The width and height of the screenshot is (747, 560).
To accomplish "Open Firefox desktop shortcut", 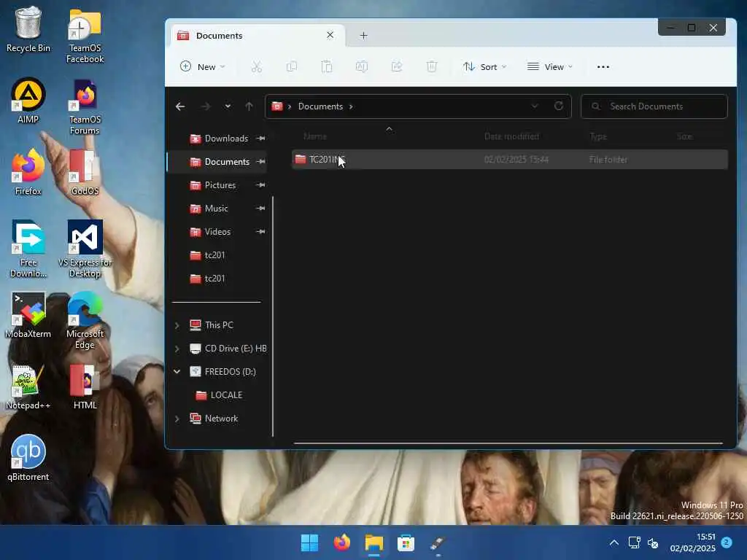I will pos(28,172).
